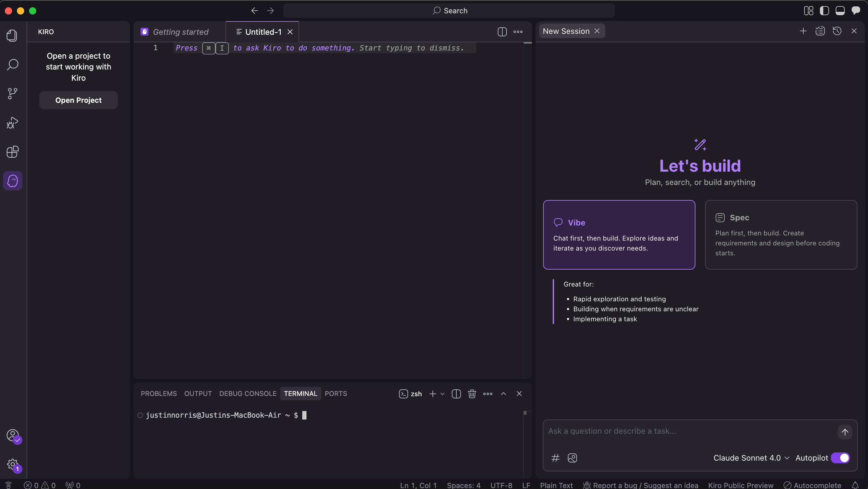Click the chat history clock icon
Screen dimensions: 868x489
[x=837, y=31]
